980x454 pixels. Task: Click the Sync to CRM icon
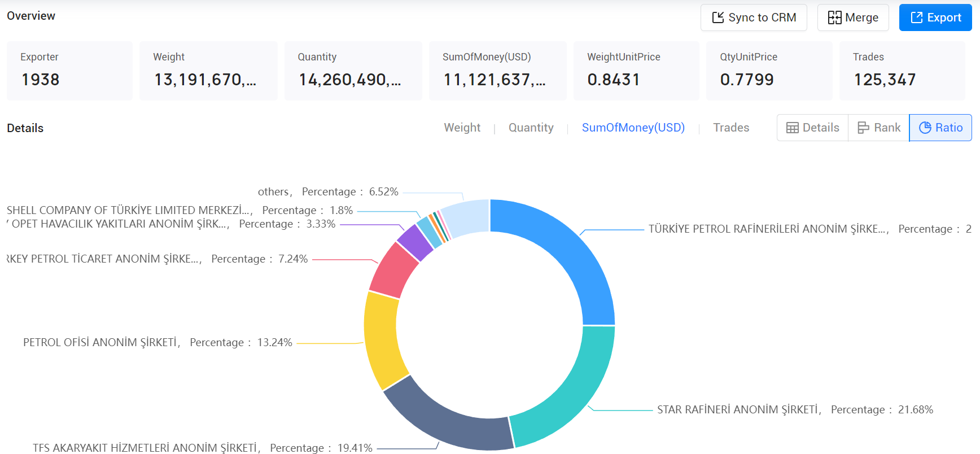718,18
